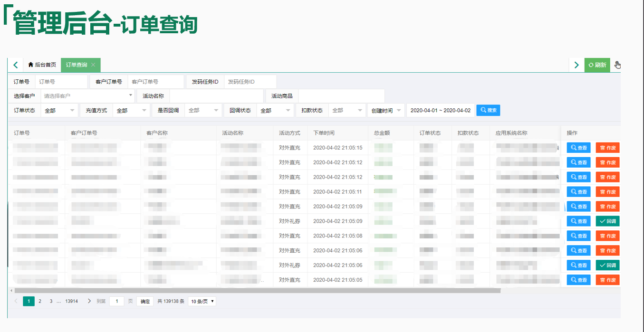Click the horizontal table scrollbar
This screenshot has width=644, height=332.
pyautogui.click(x=257, y=290)
